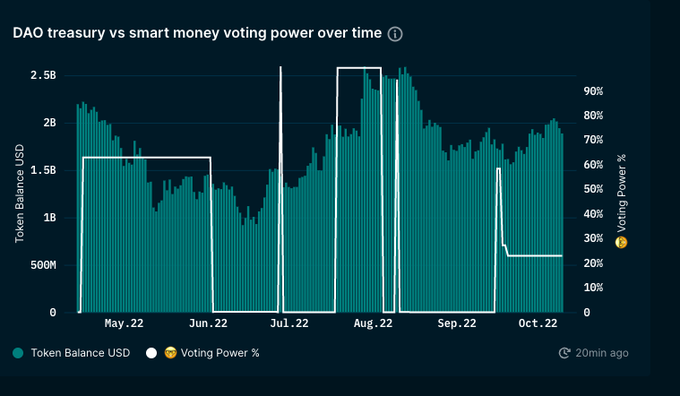
Task: Click the 20min ago timestamp
Action: pyautogui.click(x=602, y=353)
